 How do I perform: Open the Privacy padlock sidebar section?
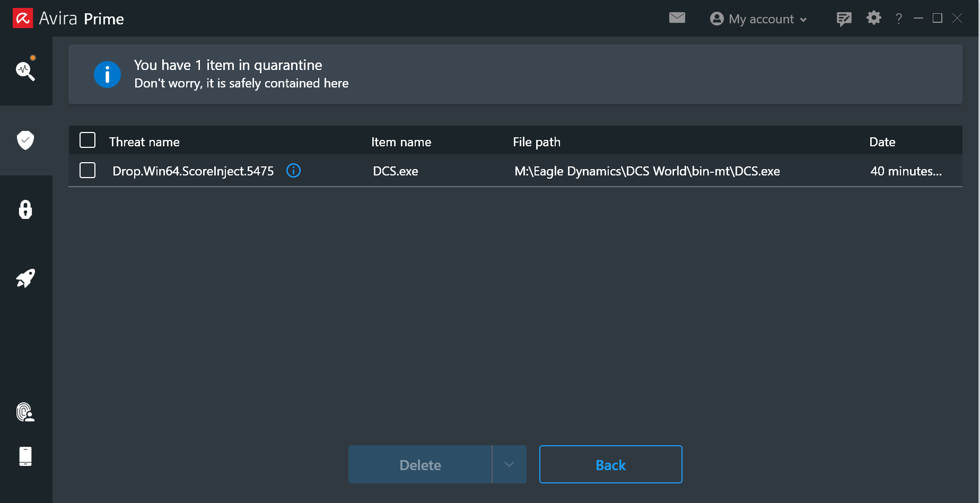click(x=25, y=210)
